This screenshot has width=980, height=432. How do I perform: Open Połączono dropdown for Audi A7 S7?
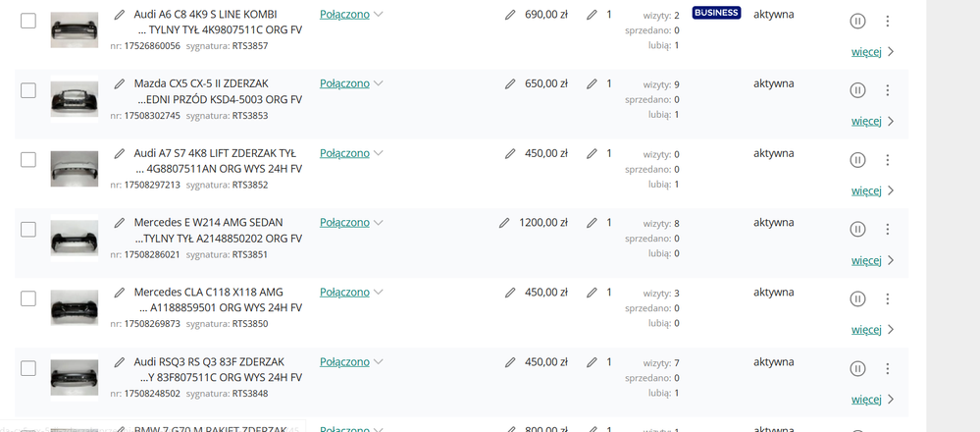click(351, 153)
